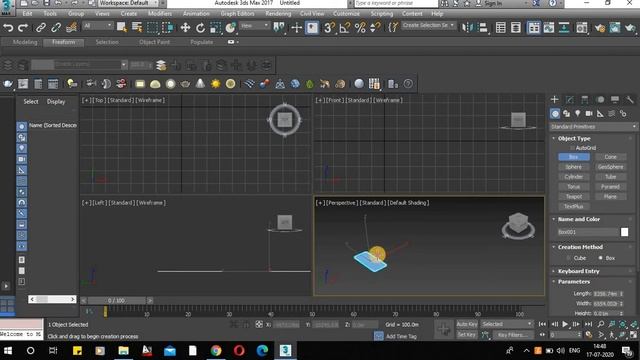Select the Shapes category icon
The image size is (640, 360).
tap(567, 113)
